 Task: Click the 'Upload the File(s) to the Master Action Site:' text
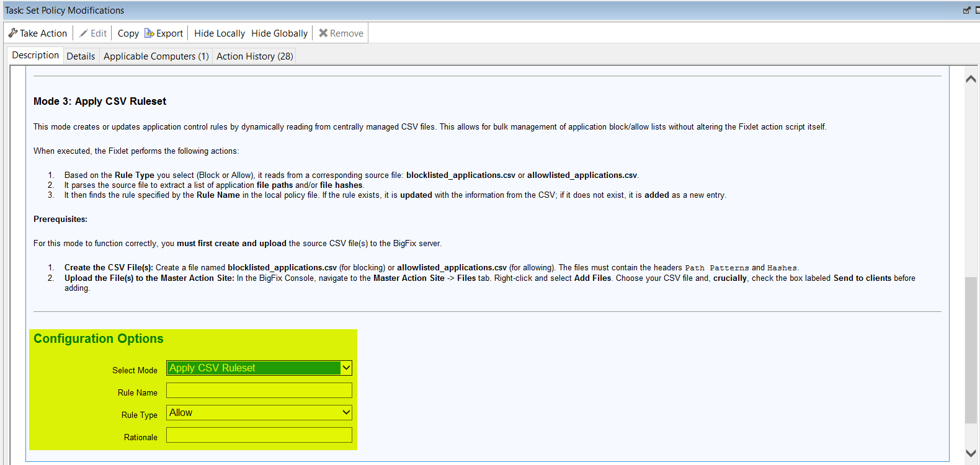(149, 278)
